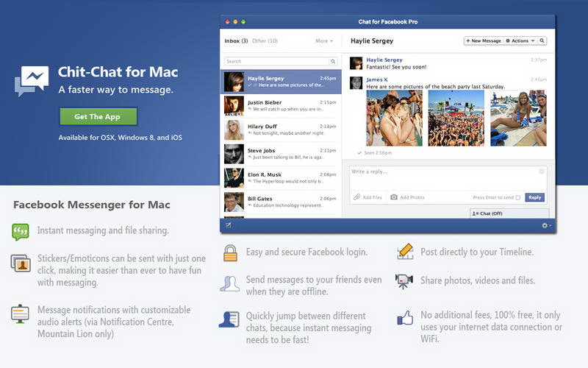This screenshot has width=588, height=368.
Task: Open the Inbox tab
Action: pyautogui.click(x=235, y=41)
